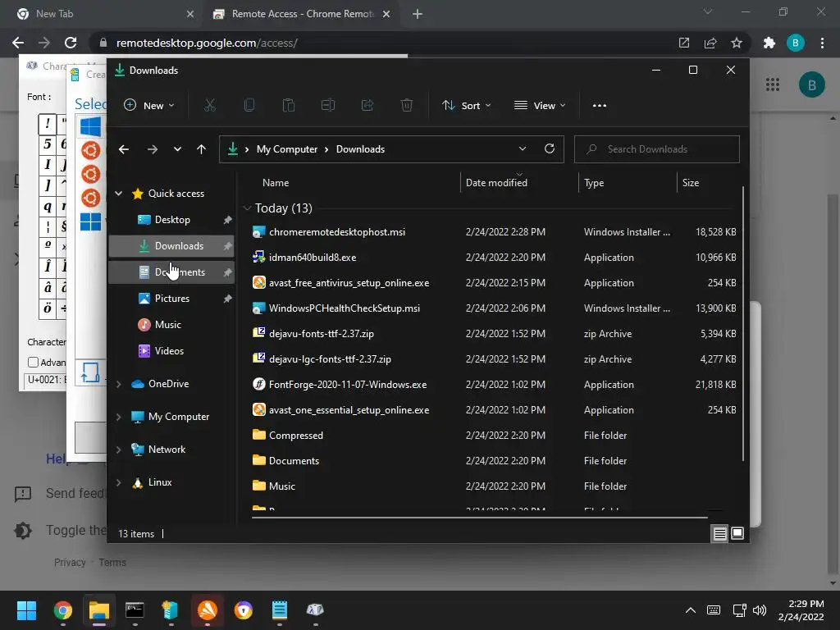840x630 pixels.
Task: Click the Copy icon in Explorer toolbar
Action: 249,106
